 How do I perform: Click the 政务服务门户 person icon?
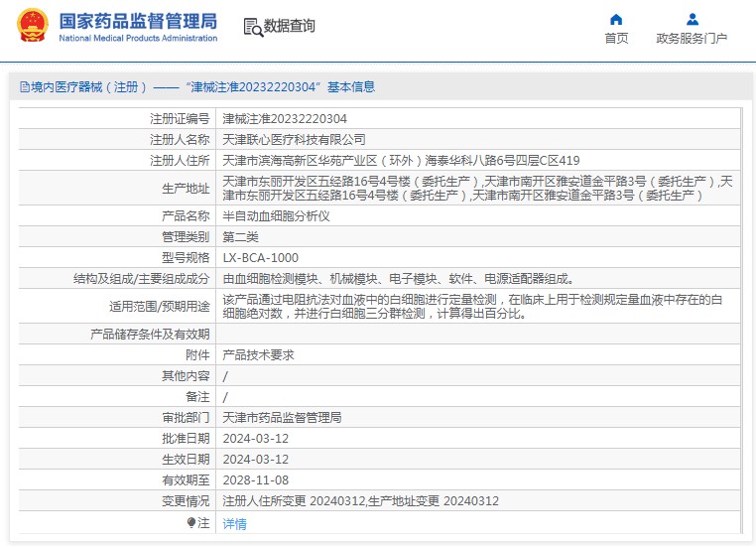click(x=693, y=19)
